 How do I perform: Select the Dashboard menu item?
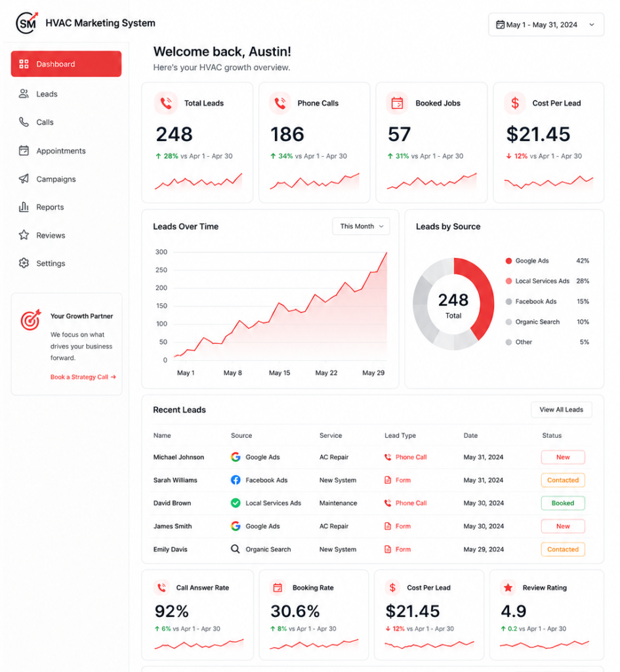pyautogui.click(x=66, y=64)
